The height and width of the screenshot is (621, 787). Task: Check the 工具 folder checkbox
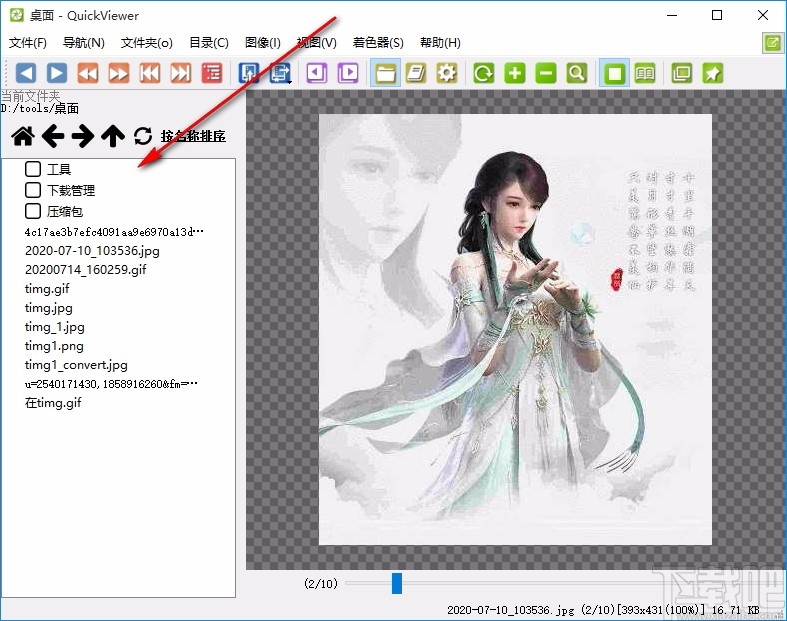click(x=33, y=169)
